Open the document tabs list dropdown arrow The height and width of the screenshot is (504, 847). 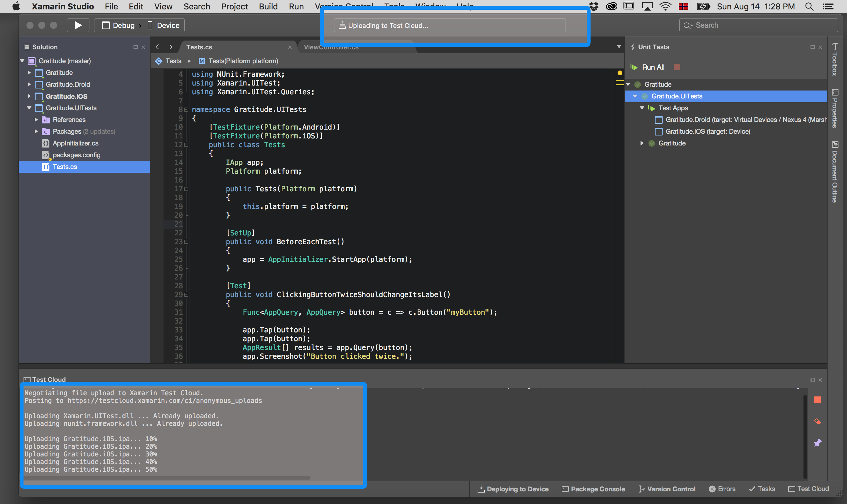pyautogui.click(x=619, y=47)
